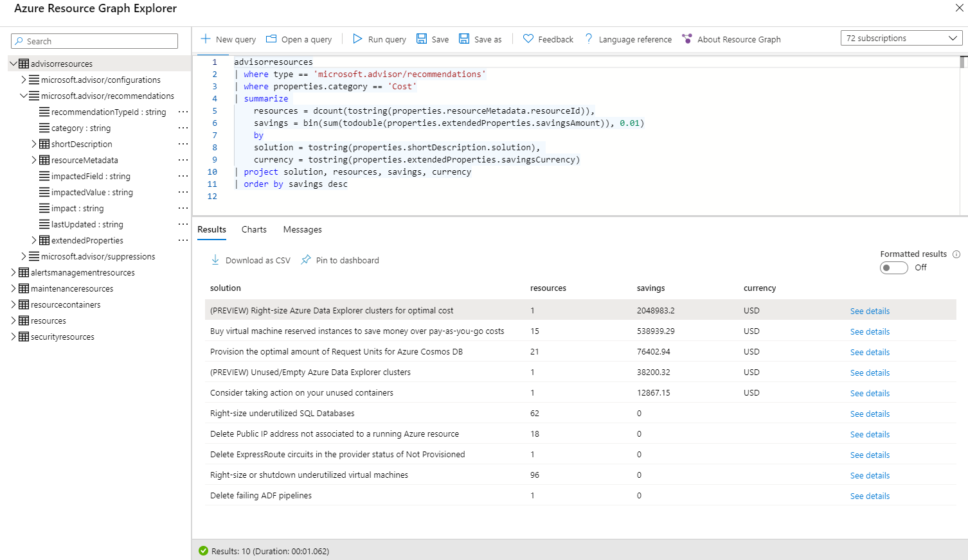Expand microsoft.advisor/suppressions node
The image size is (968, 560).
click(x=23, y=256)
